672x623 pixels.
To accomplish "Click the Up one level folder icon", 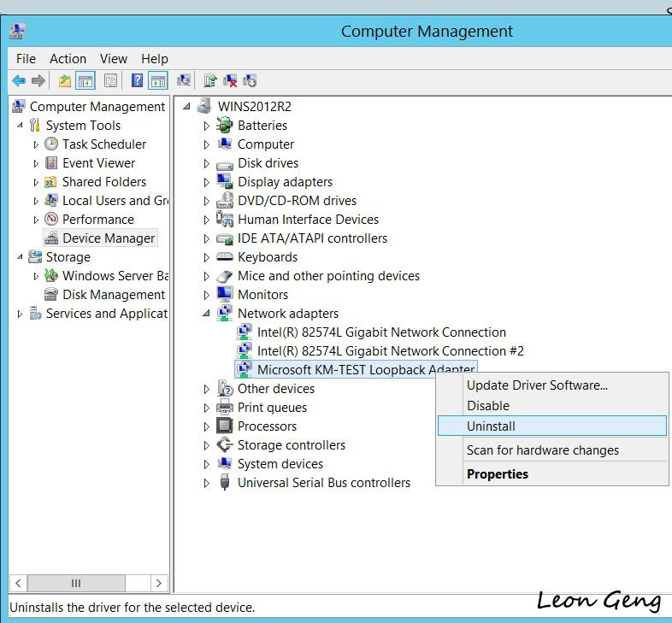I will 65,80.
